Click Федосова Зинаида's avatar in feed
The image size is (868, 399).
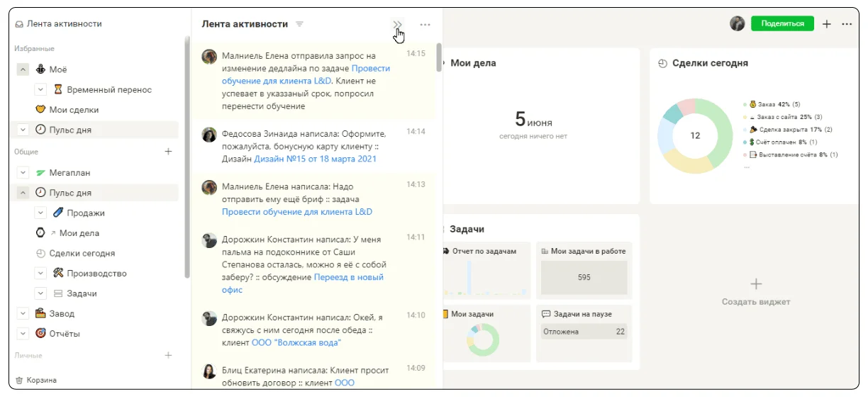coord(209,135)
